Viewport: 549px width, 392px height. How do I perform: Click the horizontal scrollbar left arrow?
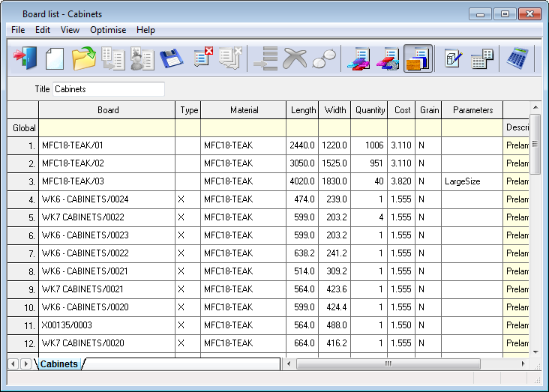(x=289, y=364)
